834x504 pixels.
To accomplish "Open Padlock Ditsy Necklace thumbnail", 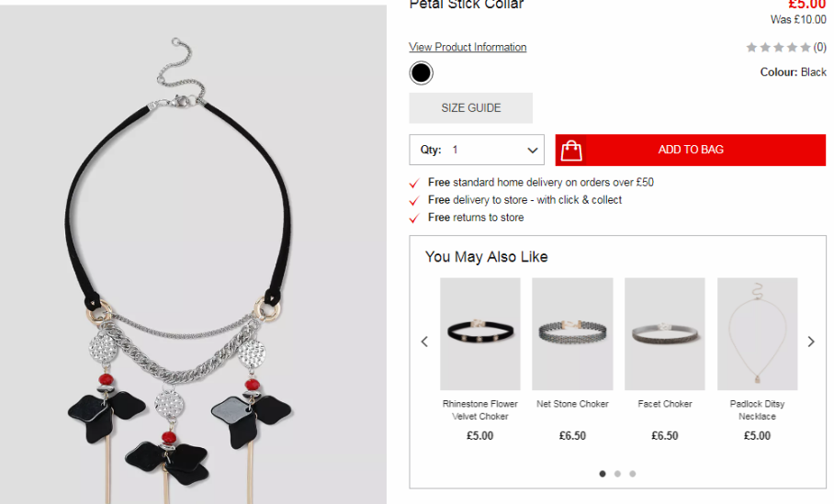I will click(x=758, y=334).
